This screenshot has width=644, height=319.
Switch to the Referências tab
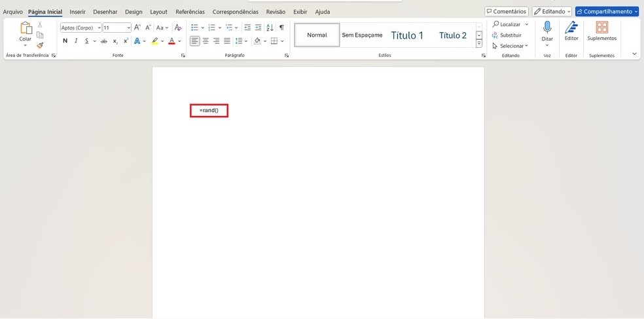coord(190,12)
